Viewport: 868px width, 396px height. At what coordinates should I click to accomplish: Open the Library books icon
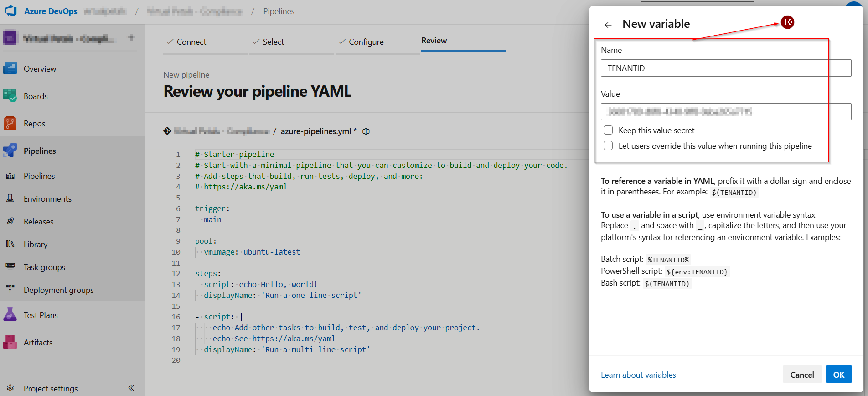tap(10, 244)
